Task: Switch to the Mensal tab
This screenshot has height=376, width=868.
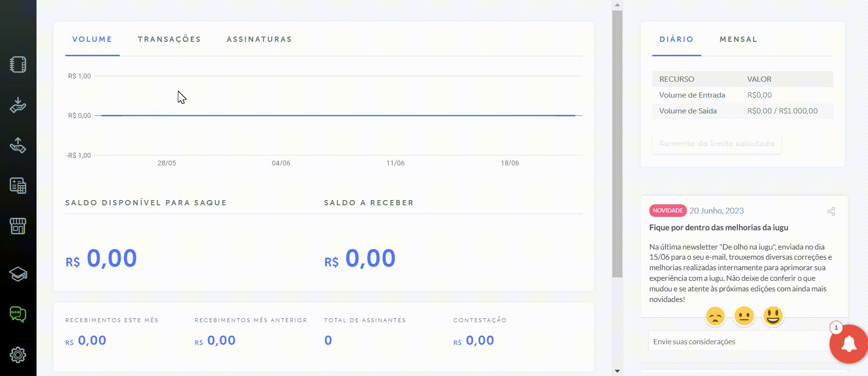Action: 738,39
